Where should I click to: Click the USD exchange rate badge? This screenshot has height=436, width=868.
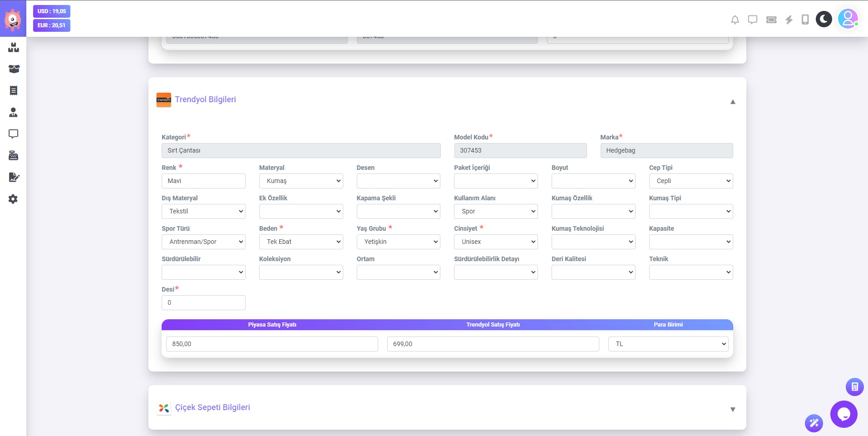(52, 11)
